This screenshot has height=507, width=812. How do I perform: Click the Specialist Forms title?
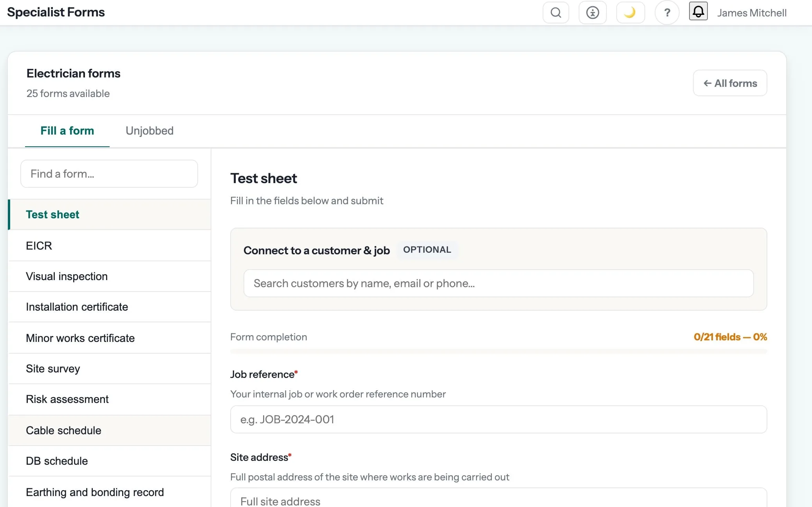[56, 12]
